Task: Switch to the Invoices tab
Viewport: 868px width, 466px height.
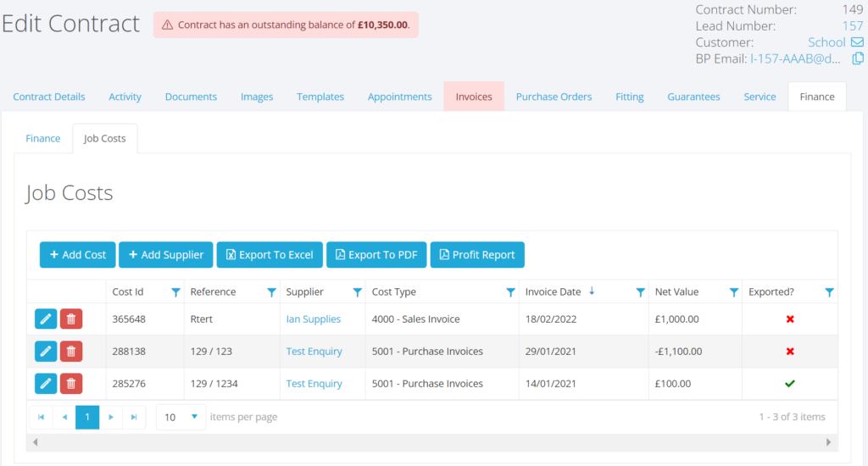Action: 474,97
